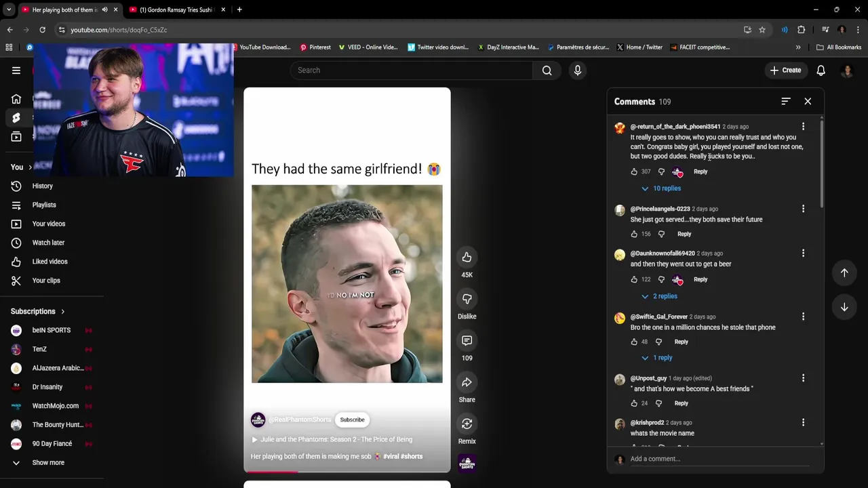Open options menu for @Unpost_guy comment
868x488 pixels.
(x=803, y=378)
